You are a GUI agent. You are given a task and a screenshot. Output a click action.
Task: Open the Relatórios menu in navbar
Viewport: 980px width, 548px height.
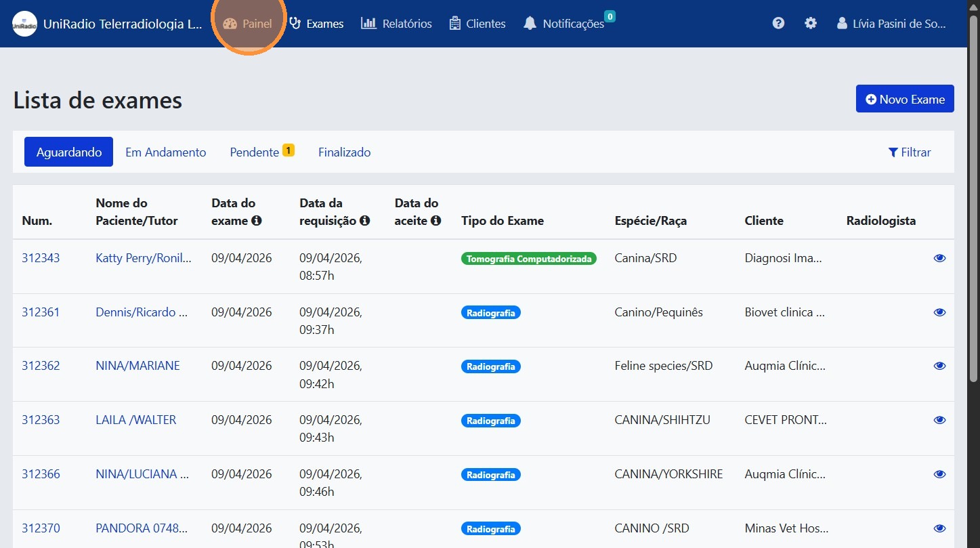coord(397,24)
